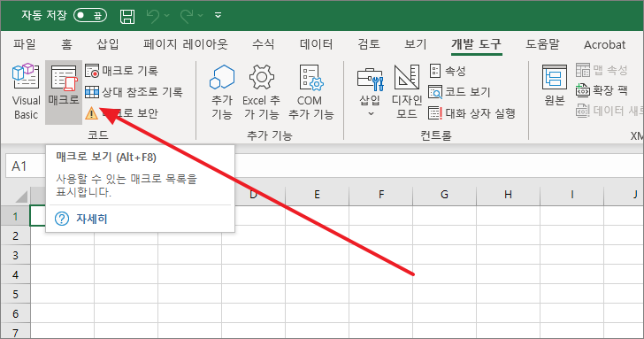644x339 pixels.
Task: Expand the Redo history dropdown
Action: (x=201, y=16)
